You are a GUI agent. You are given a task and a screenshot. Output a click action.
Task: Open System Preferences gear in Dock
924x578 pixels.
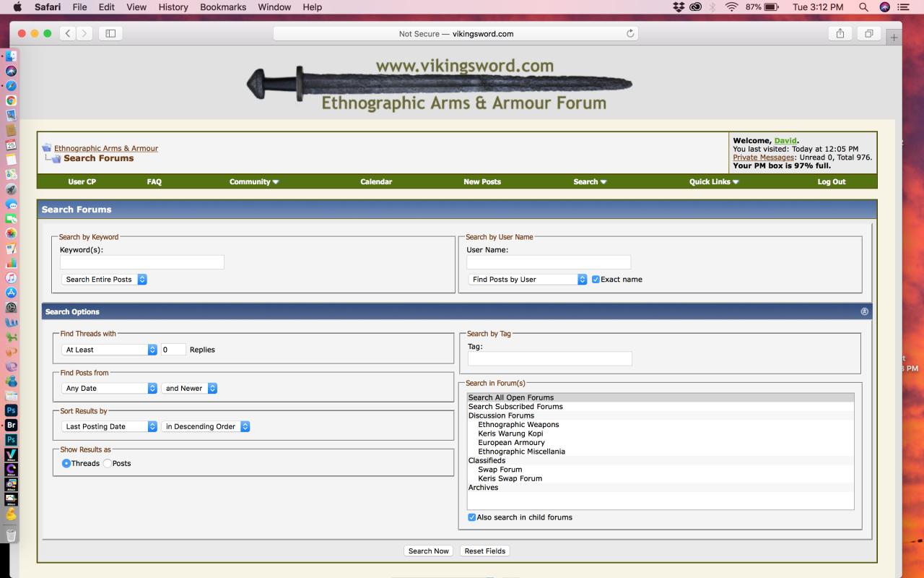11,307
